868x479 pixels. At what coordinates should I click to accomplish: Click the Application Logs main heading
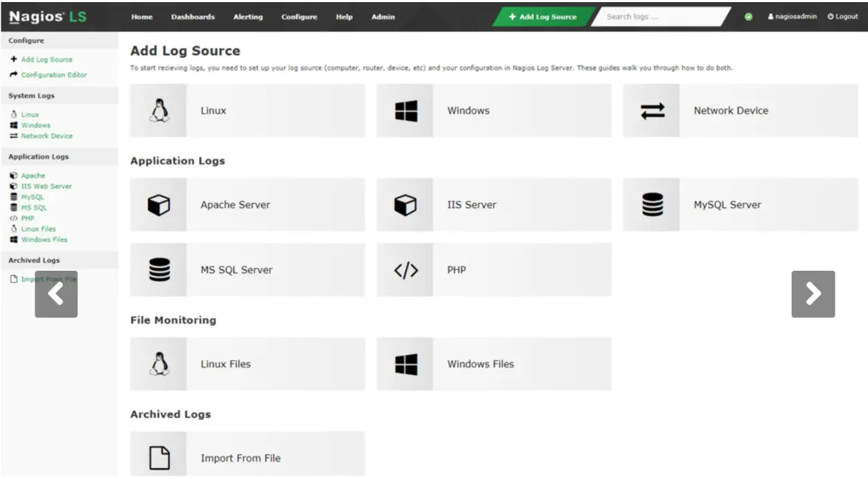point(178,161)
